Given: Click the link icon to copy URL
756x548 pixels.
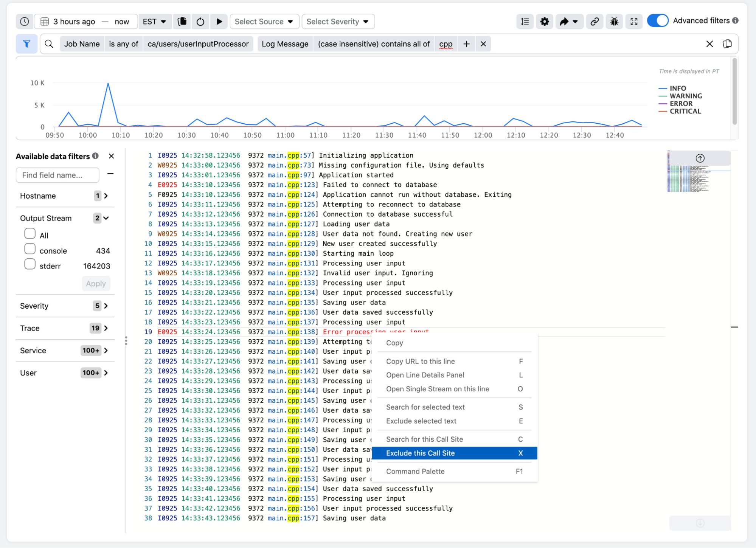Looking at the screenshot, I should pos(595,21).
